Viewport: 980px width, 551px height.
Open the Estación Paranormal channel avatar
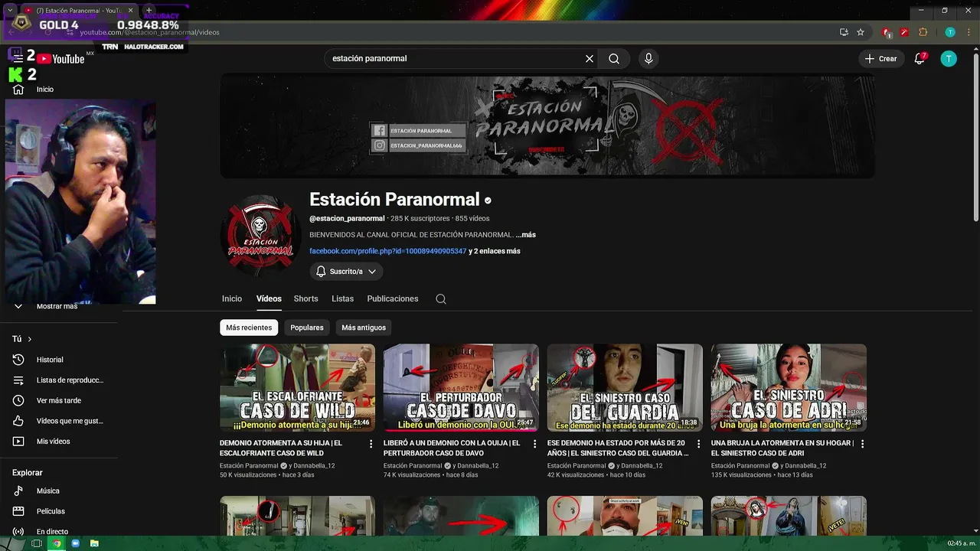point(260,235)
